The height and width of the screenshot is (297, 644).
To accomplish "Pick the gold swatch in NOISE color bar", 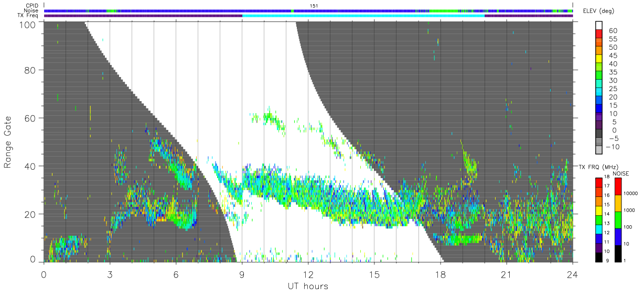I will [x=618, y=203].
